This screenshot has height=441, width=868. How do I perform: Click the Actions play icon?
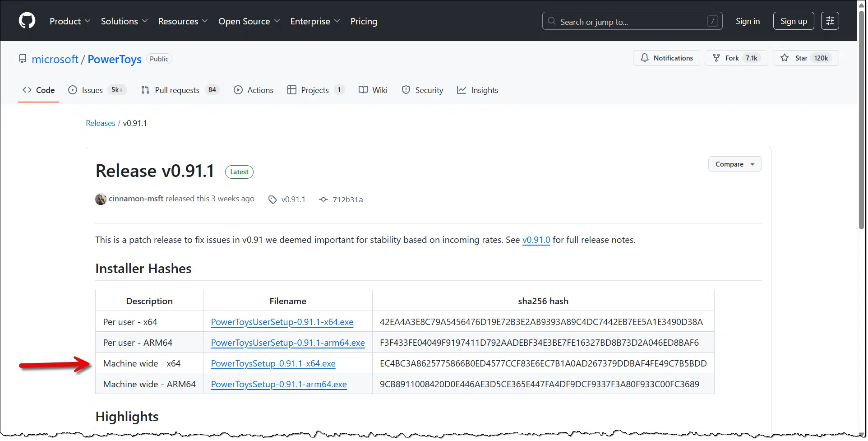238,90
